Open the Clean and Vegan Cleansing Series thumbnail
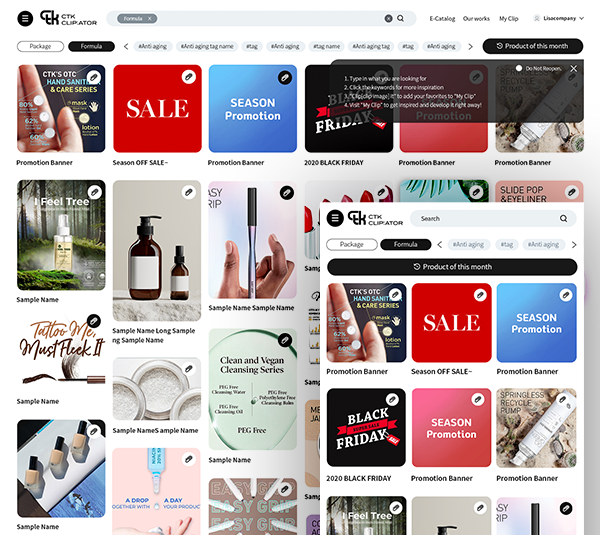The height and width of the screenshot is (535, 600). tap(253, 389)
